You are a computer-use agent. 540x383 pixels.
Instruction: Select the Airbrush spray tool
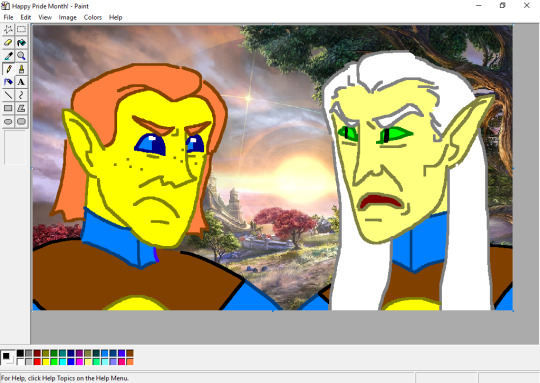point(8,82)
